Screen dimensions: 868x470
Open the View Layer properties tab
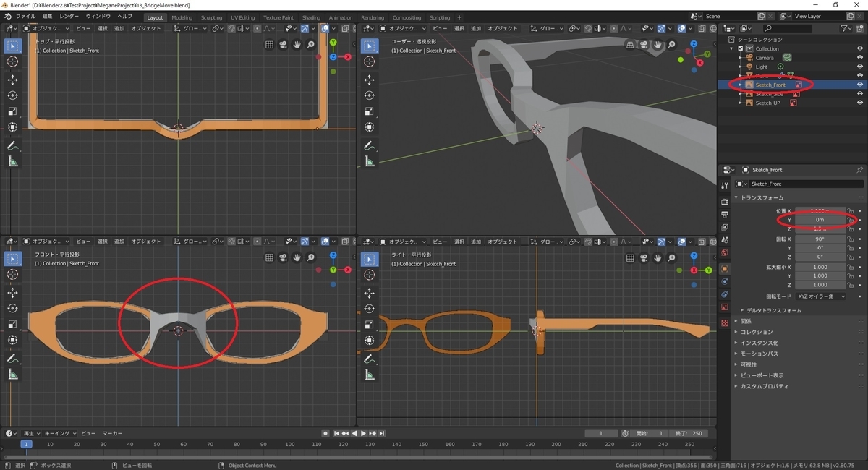coord(725,227)
